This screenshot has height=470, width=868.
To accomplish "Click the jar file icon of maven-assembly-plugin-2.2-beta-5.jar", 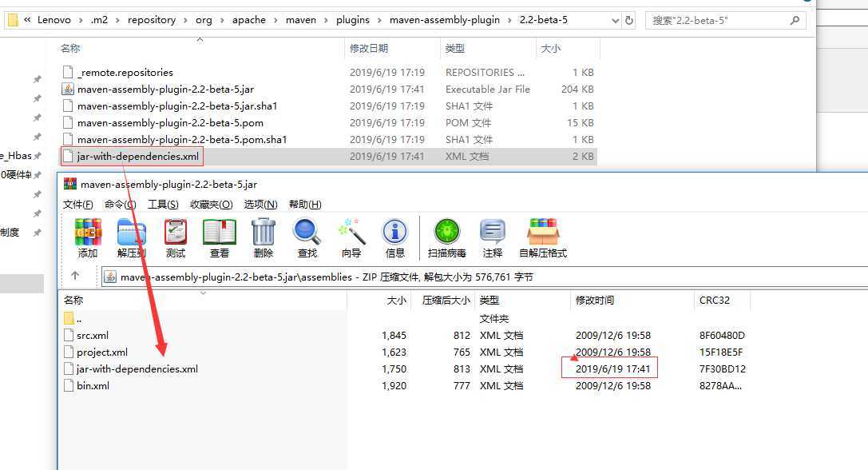I will coord(68,90).
